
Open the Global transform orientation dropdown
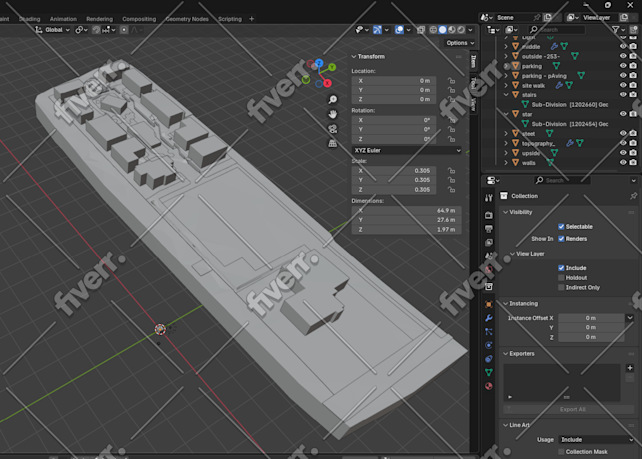click(54, 30)
